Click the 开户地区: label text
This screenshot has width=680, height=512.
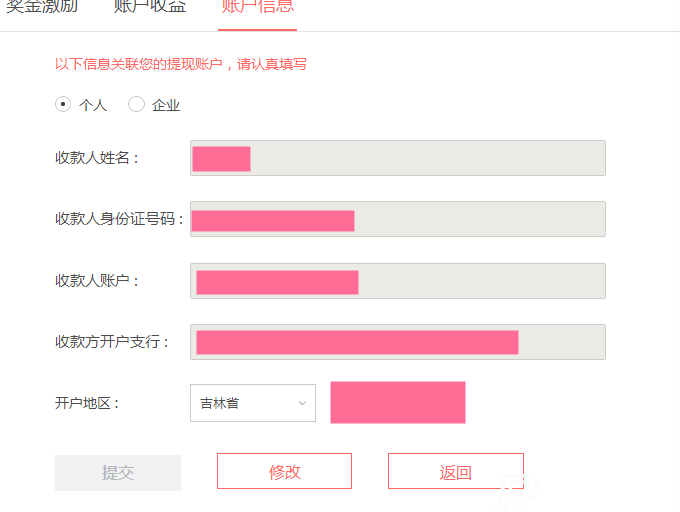[x=87, y=403]
